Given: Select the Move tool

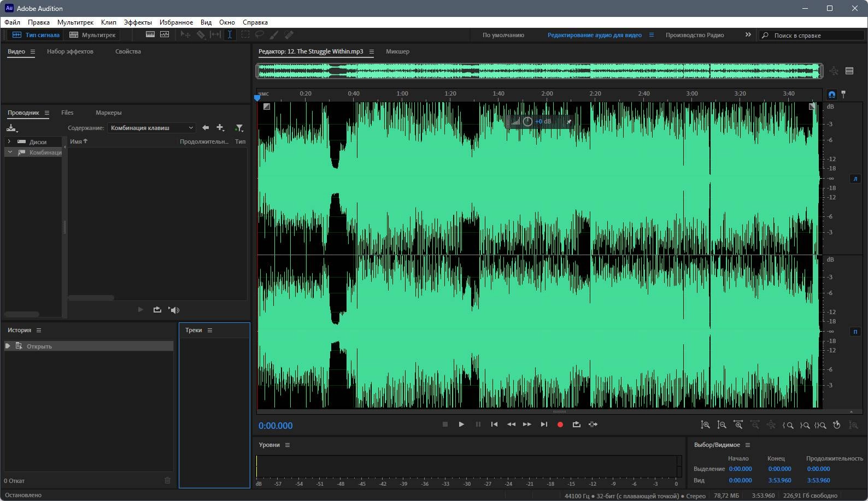Looking at the screenshot, I should (185, 34).
